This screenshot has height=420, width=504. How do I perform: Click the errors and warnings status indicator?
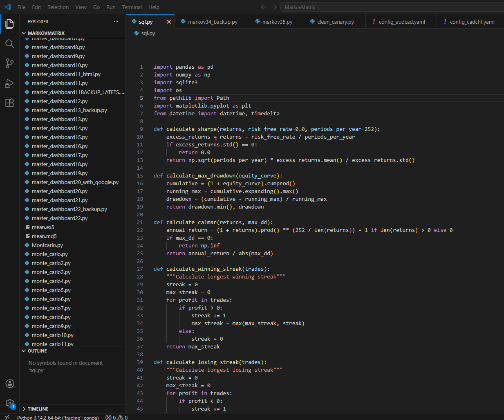(116, 418)
